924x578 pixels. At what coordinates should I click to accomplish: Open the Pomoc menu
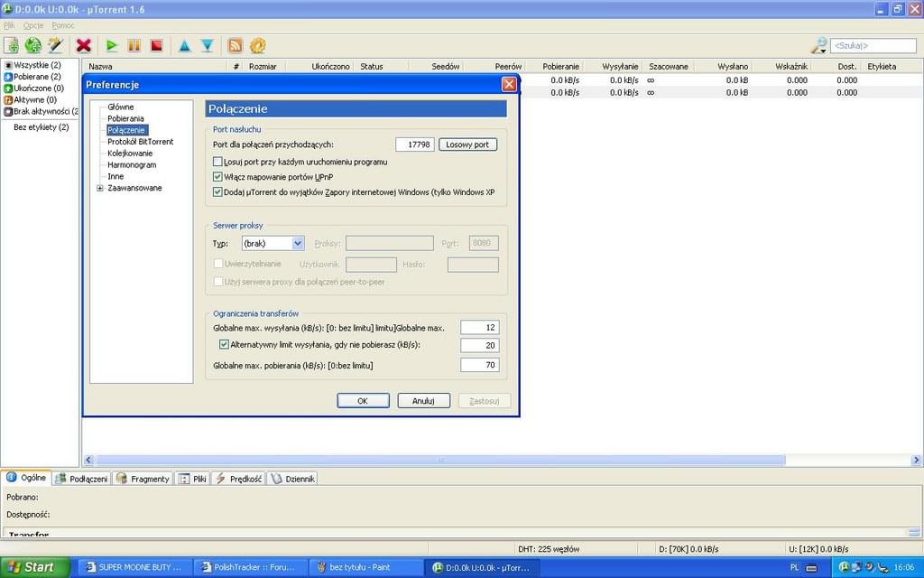click(x=63, y=25)
